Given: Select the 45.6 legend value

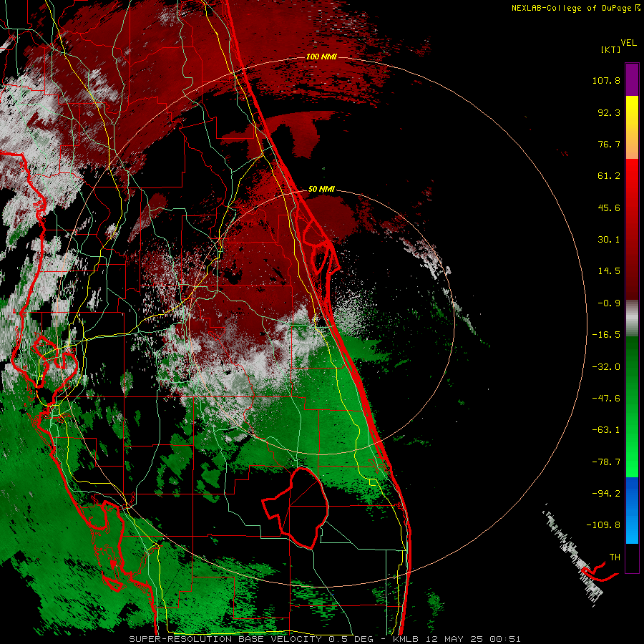Looking at the screenshot, I should click(x=609, y=208).
